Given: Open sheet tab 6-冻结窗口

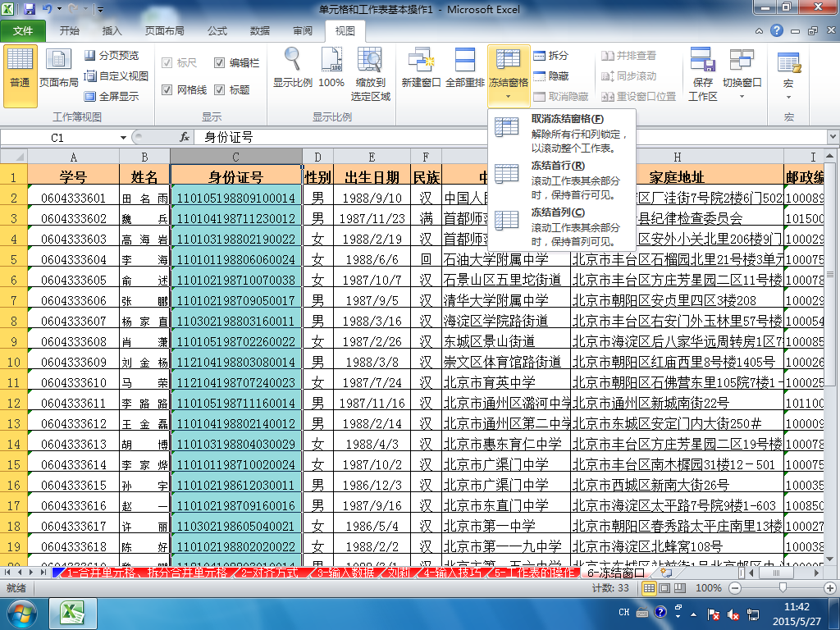Looking at the screenshot, I should (x=616, y=573).
